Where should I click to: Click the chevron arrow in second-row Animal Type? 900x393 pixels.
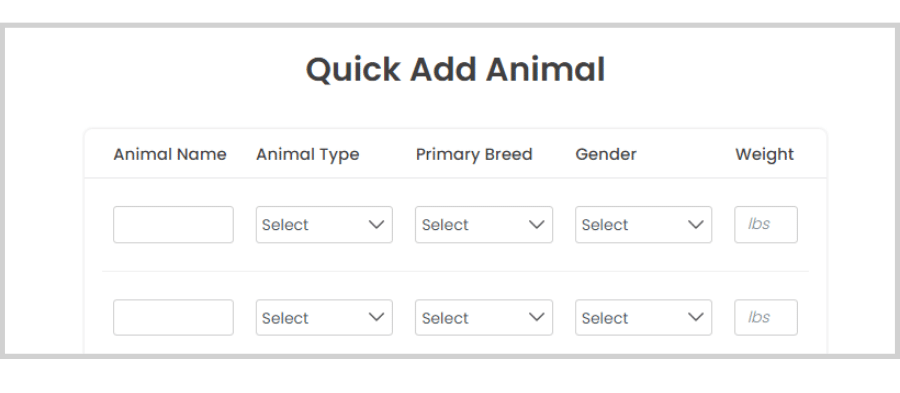click(x=377, y=317)
